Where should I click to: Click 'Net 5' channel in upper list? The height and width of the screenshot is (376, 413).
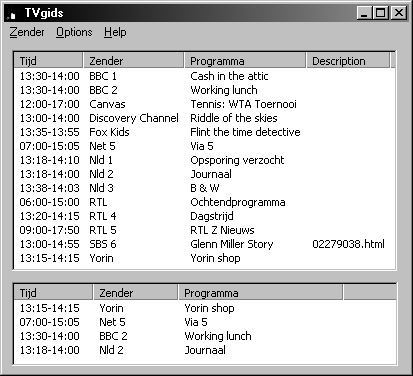tap(102, 146)
